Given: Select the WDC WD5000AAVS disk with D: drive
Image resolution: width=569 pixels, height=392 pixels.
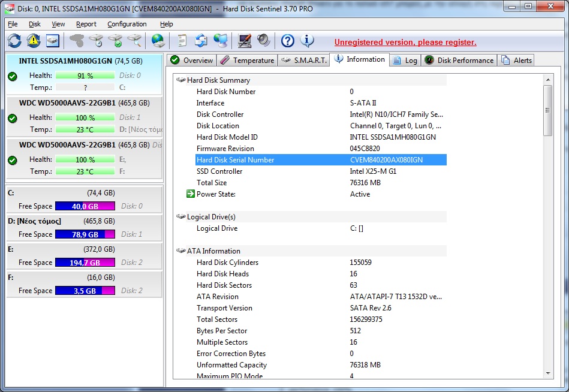Looking at the screenshot, I should [x=84, y=117].
